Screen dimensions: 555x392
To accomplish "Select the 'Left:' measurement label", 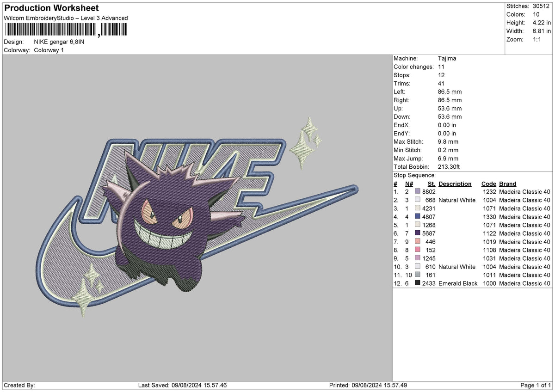I will point(400,92).
